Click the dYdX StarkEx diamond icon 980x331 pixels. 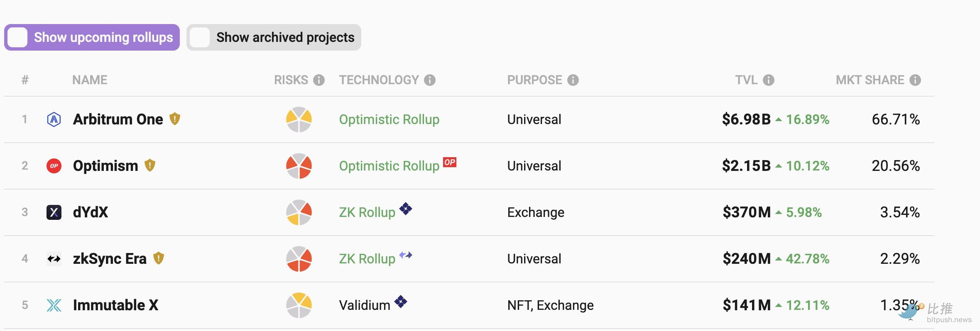(406, 209)
